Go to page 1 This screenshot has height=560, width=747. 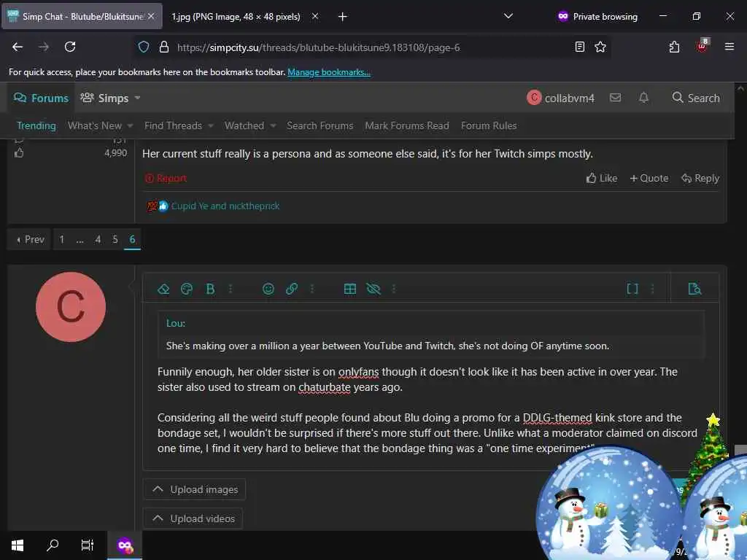(61, 239)
